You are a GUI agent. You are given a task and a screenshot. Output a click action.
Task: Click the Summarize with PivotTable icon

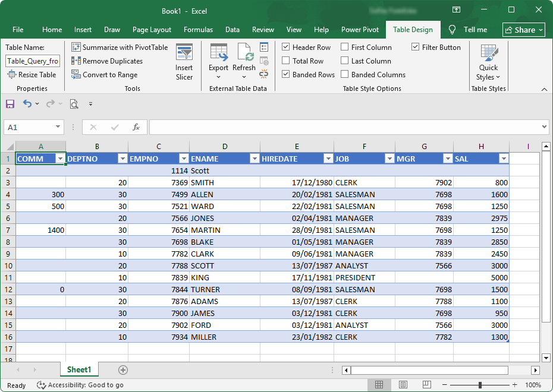76,47
